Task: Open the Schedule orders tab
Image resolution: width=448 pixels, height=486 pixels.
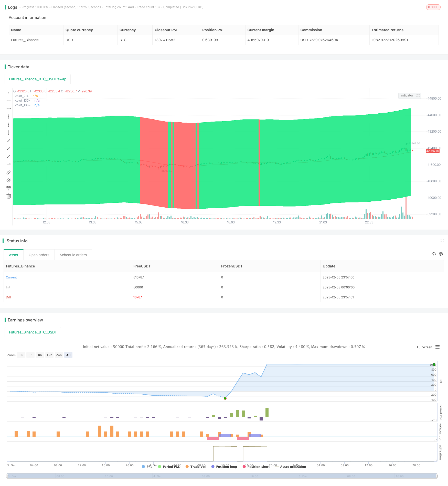Action: (x=73, y=255)
